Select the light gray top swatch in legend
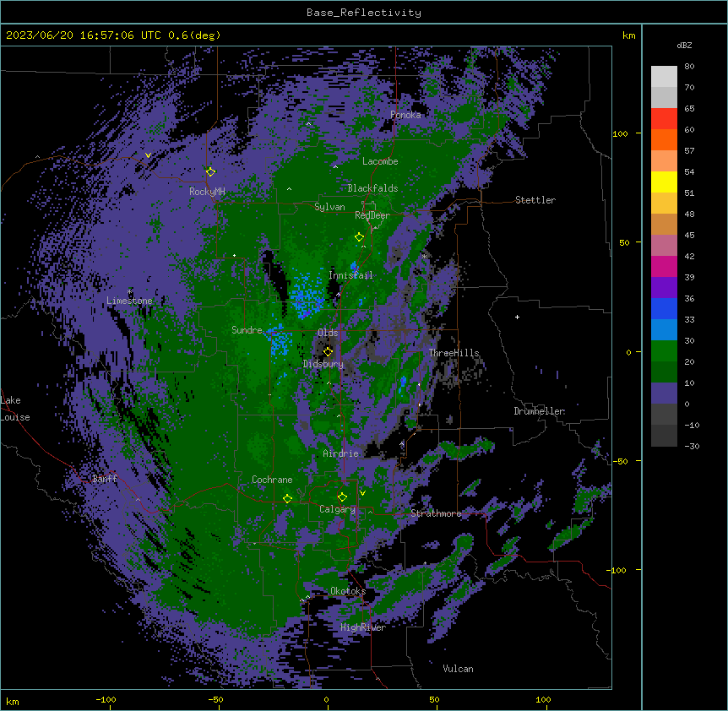This screenshot has width=728, height=711. (664, 77)
